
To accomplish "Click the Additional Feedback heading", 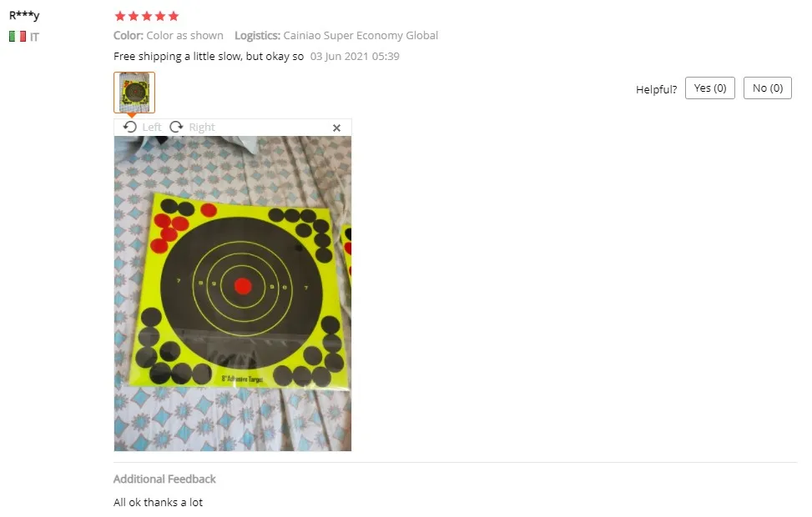I will coord(164,479).
